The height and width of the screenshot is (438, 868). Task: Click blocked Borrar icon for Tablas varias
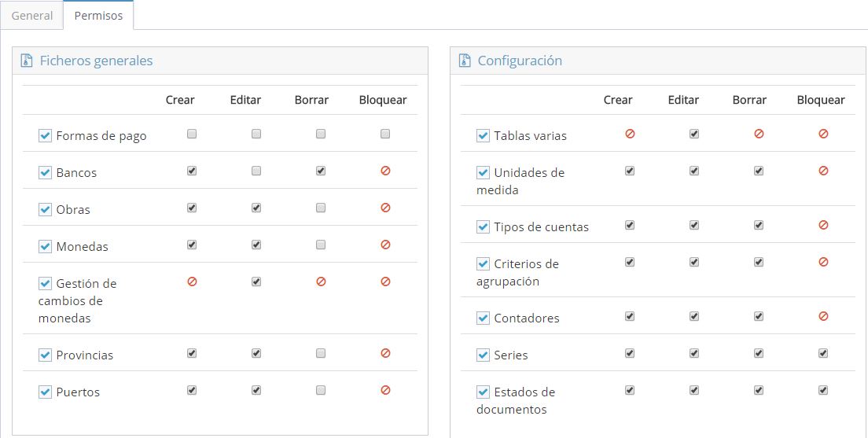[x=759, y=134]
